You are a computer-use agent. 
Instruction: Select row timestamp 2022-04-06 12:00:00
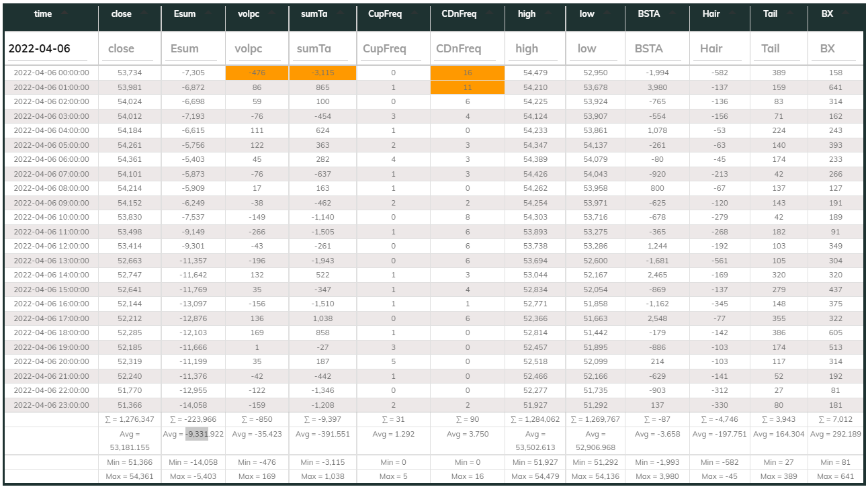[51, 246]
